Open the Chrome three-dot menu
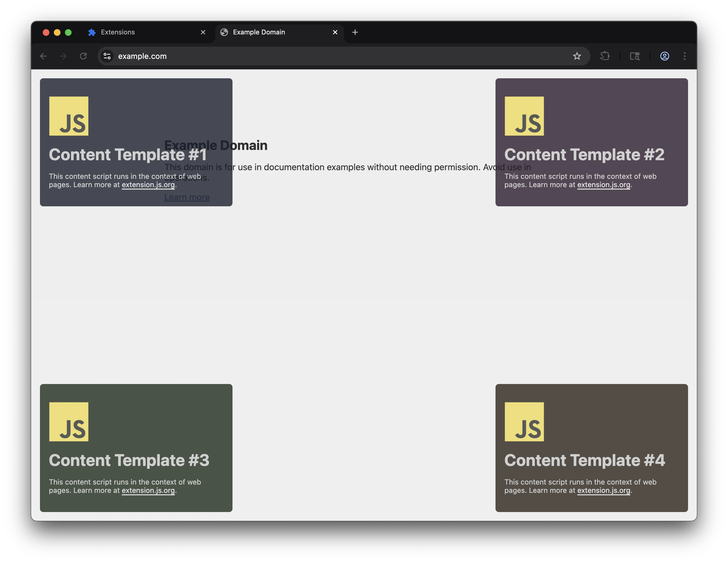The height and width of the screenshot is (562, 728). tap(685, 56)
